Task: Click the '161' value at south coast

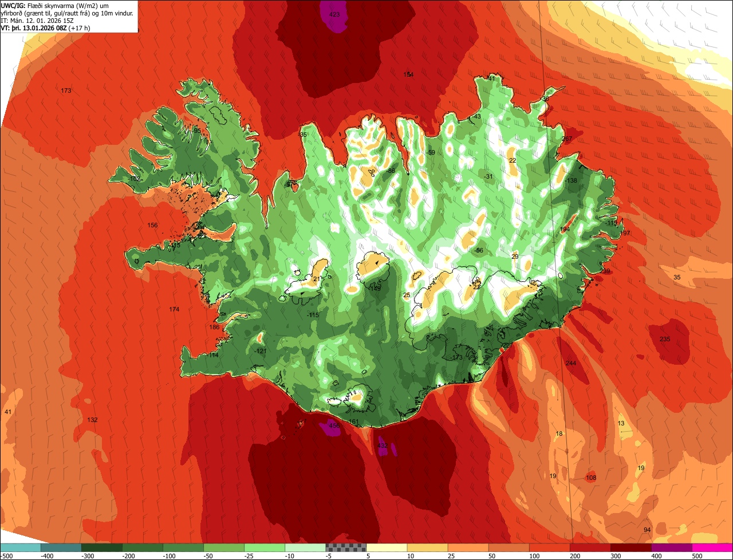Action: pos(353,422)
